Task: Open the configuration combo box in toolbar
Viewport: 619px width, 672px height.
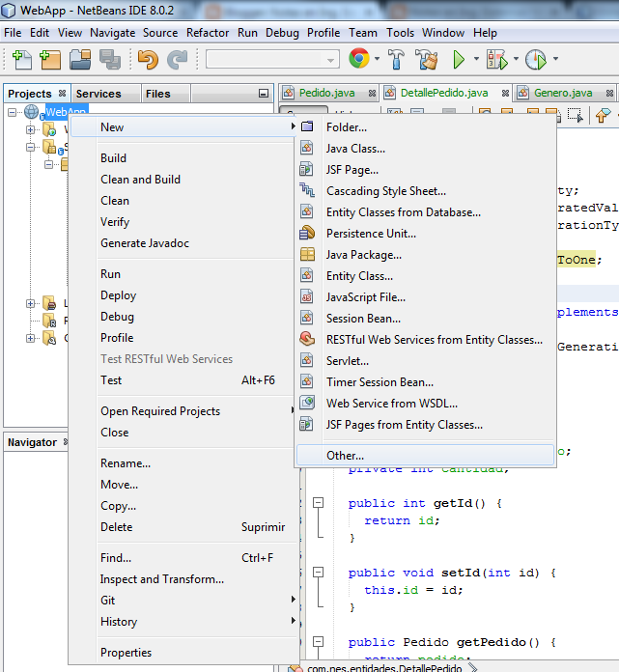Action: (x=272, y=59)
